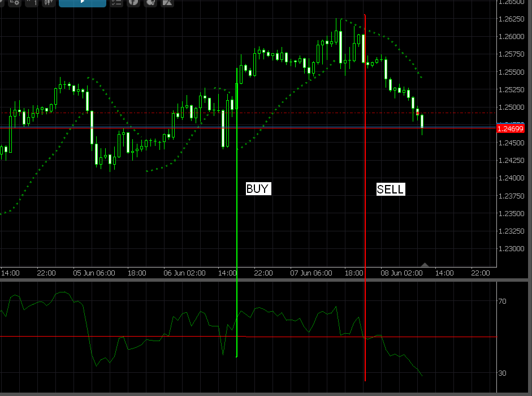Click the toolbar icon left of the triangle icon
Screen dimensions: 532x396
(x=150, y=2)
